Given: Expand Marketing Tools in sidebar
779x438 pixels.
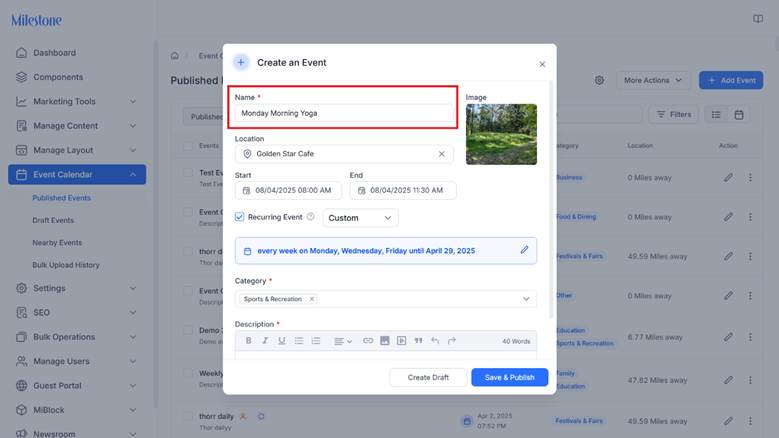Looking at the screenshot, I should [133, 101].
